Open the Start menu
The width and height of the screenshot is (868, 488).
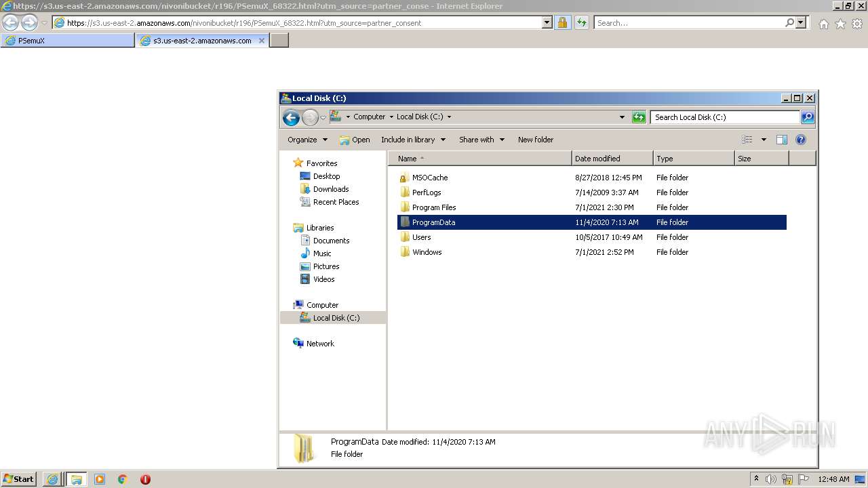tap(18, 479)
